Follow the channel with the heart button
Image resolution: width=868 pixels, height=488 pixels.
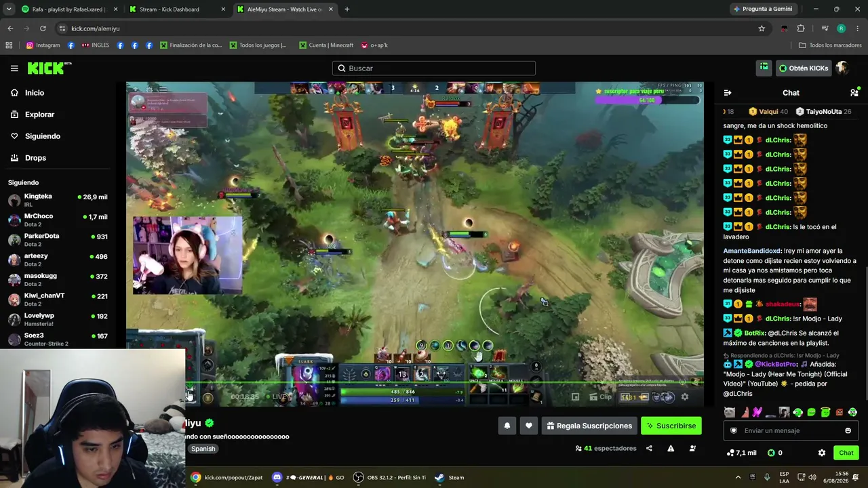[529, 426]
